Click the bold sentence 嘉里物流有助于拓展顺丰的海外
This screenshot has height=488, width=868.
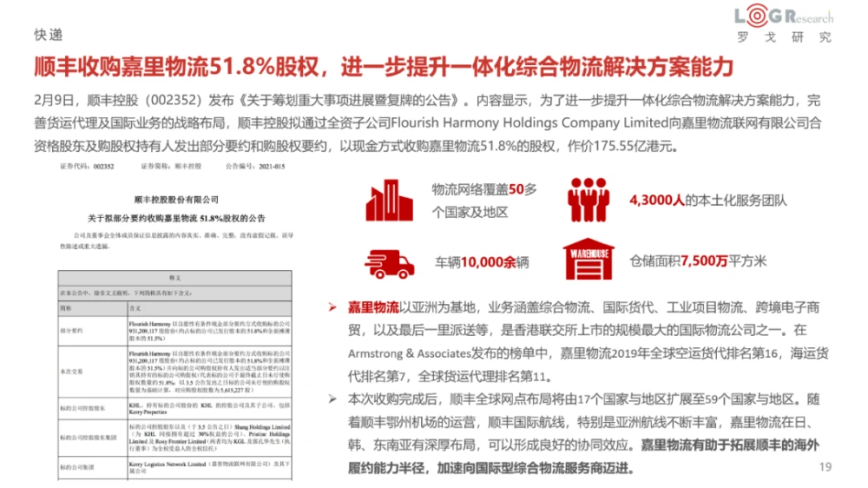click(x=730, y=445)
